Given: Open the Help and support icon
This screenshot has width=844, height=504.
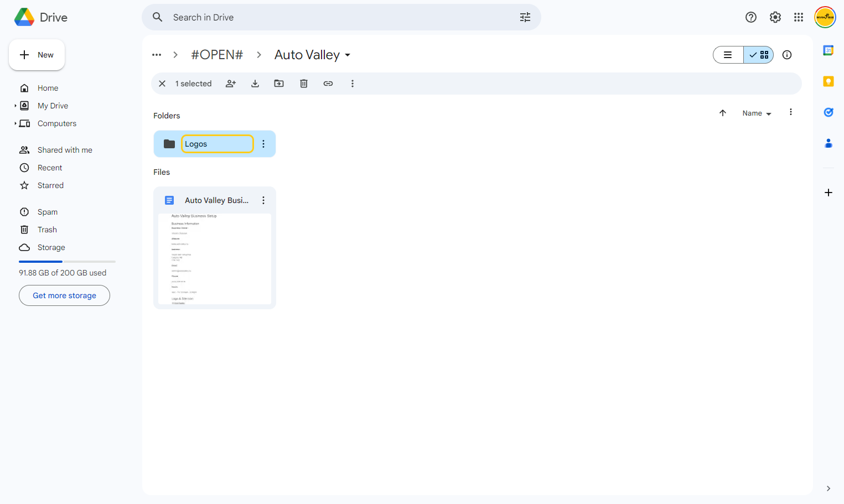Looking at the screenshot, I should 751,17.
